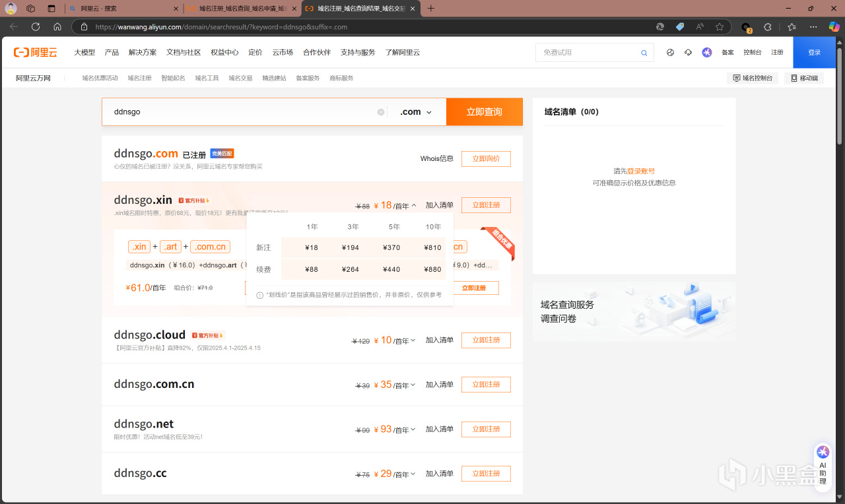Click the 立即查询 search button
This screenshot has width=845, height=504.
(x=485, y=112)
